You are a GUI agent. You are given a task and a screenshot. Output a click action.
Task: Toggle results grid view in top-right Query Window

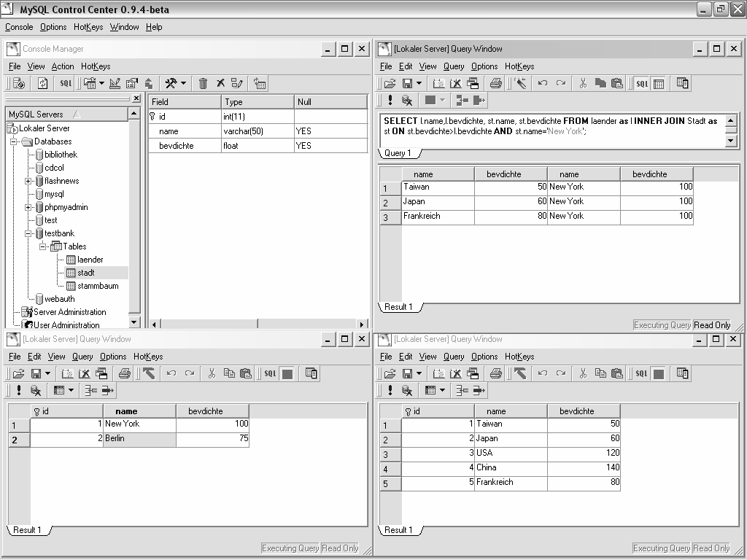[x=659, y=83]
